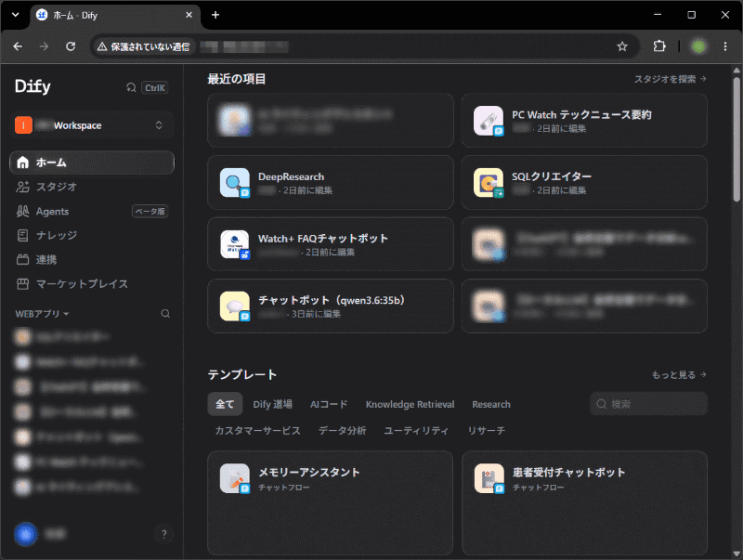Select the カスタマーサービス template filter

(x=258, y=430)
